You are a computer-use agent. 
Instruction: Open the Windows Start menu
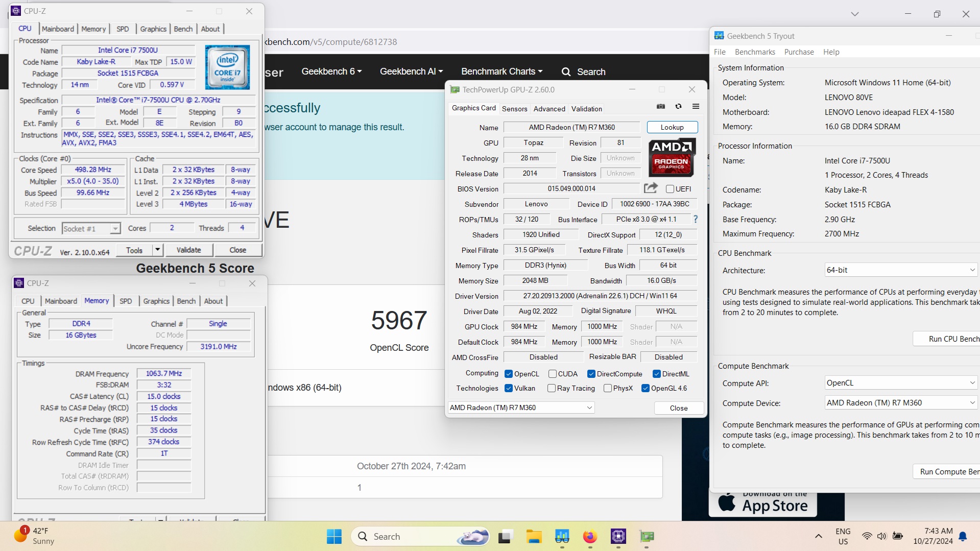pyautogui.click(x=334, y=536)
